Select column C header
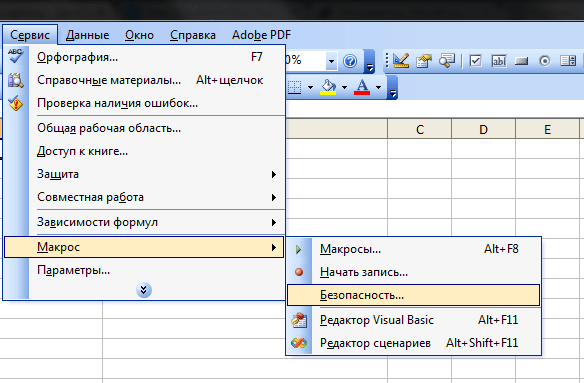 (420, 129)
